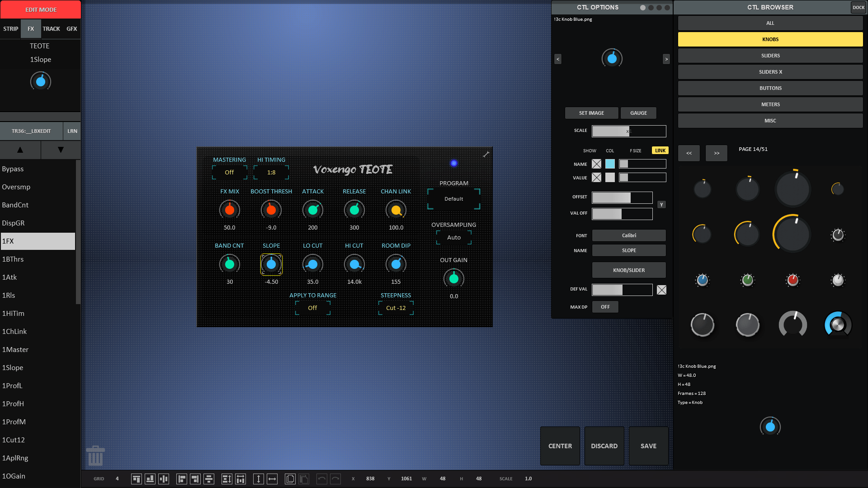
Task: Select the CHAN LINK yellow knob
Action: (396, 210)
